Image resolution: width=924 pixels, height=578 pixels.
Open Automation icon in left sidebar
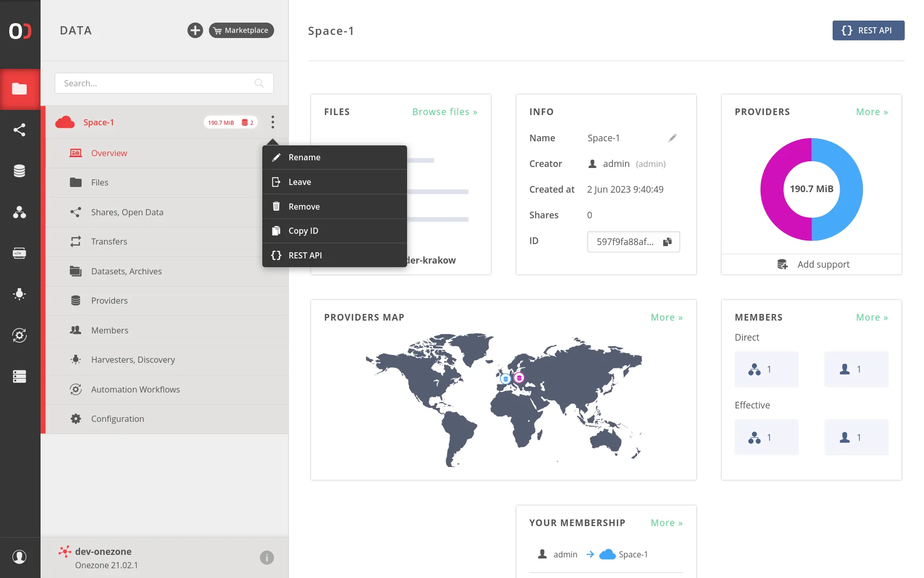[20, 335]
